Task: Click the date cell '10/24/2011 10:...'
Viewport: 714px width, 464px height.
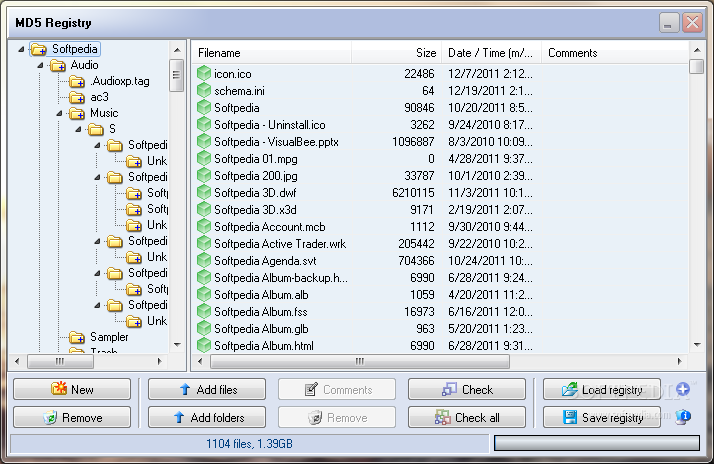Action: click(490, 261)
